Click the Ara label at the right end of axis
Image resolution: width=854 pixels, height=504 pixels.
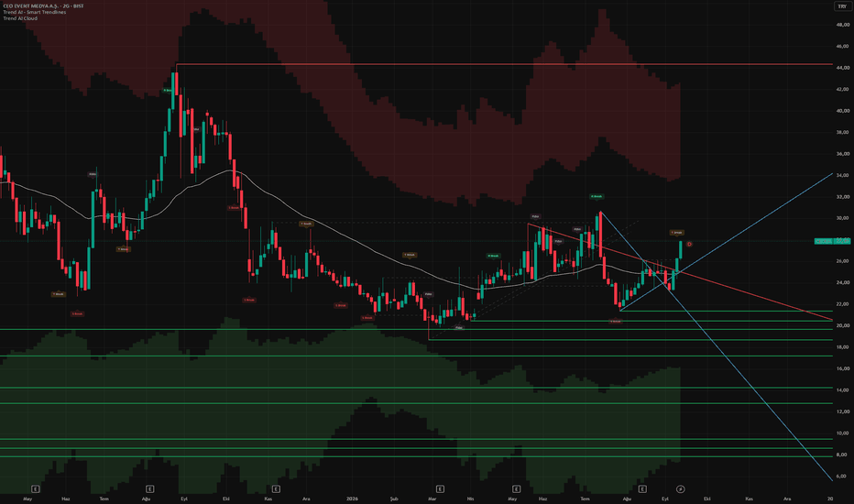(x=787, y=499)
